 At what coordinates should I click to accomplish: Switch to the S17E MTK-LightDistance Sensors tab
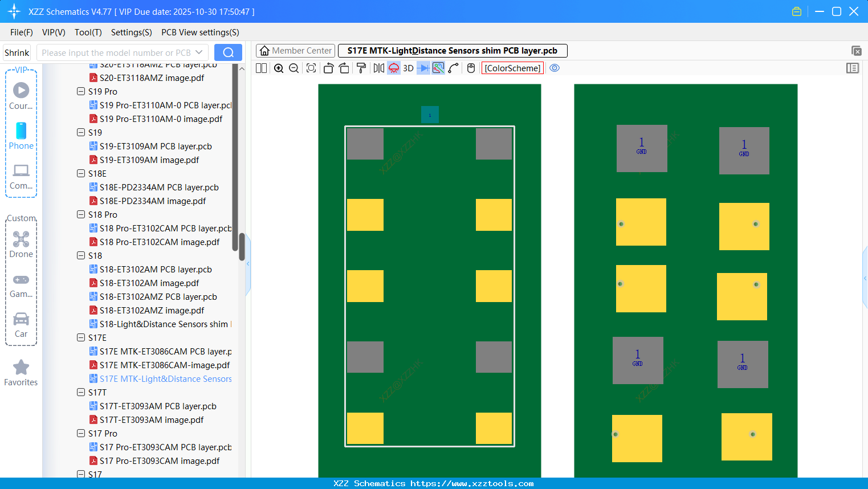pyautogui.click(x=453, y=50)
